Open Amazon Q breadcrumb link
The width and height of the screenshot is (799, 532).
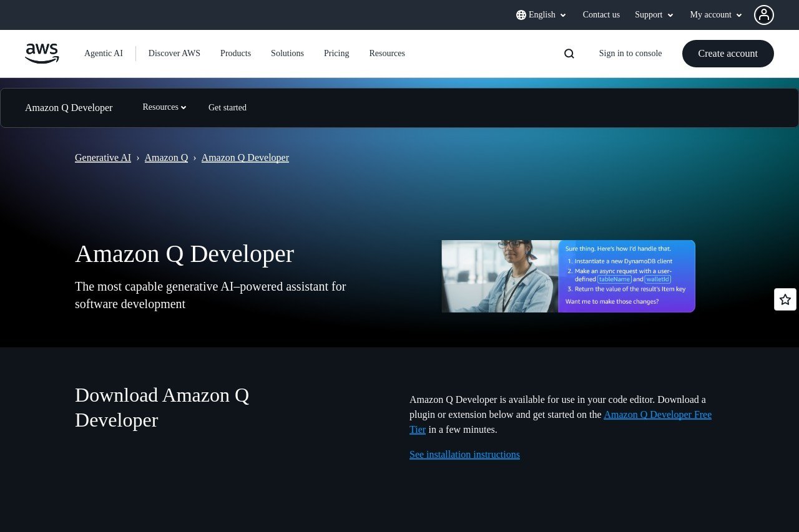coord(166,158)
